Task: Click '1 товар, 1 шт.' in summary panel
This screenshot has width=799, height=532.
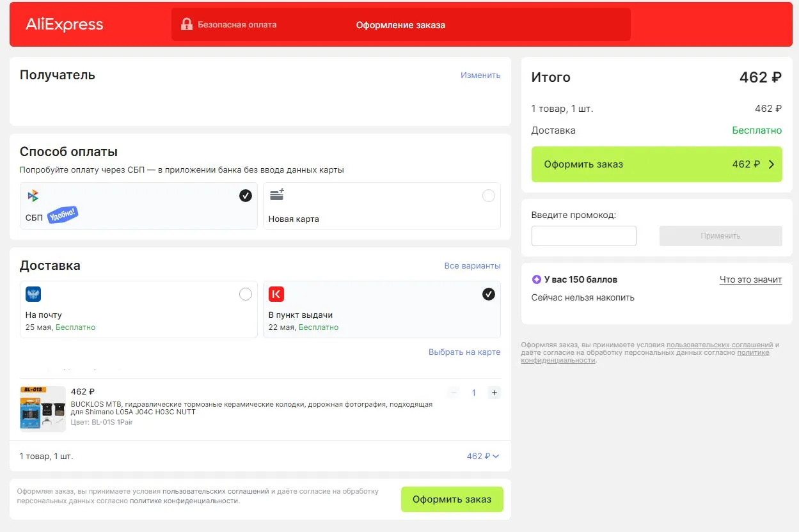Action: pyautogui.click(x=562, y=109)
